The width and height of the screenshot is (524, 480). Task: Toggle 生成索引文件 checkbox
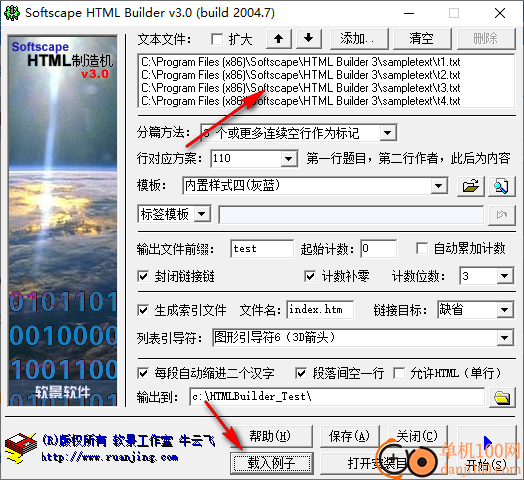click(143, 310)
